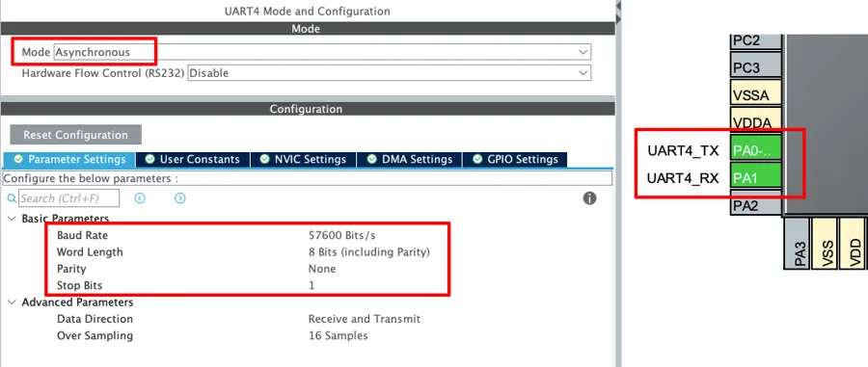Open the GPIO Settings tab
Screen dimensions: 868x367
click(x=515, y=159)
